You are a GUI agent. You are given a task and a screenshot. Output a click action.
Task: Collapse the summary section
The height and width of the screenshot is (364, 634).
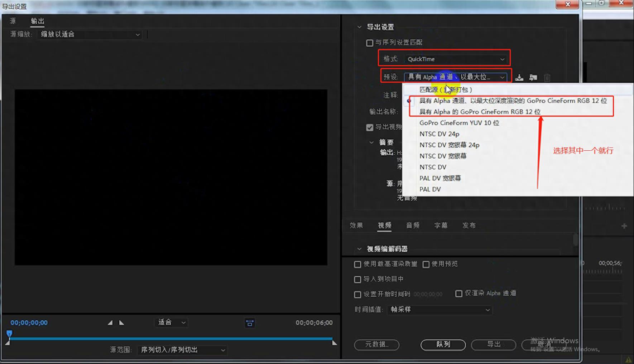371,142
